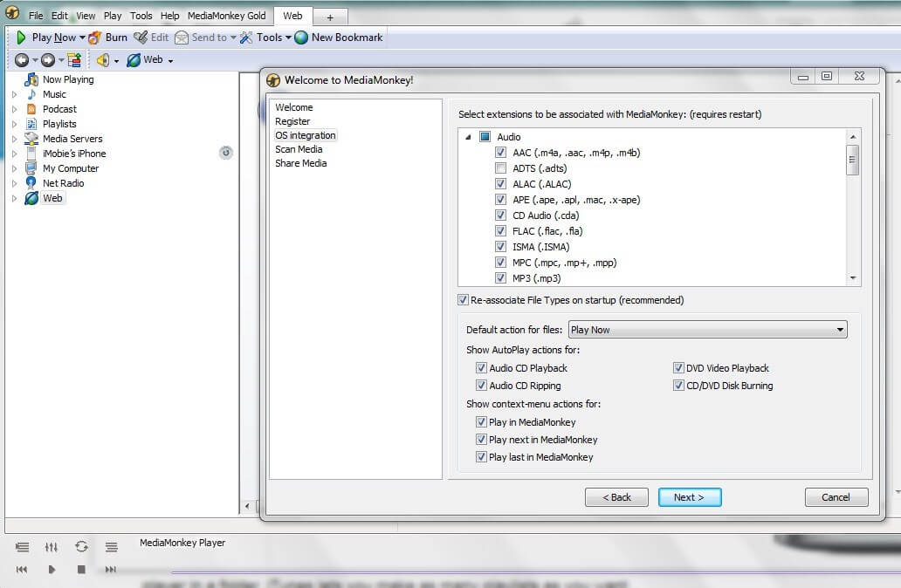Skip to previous track in player
Image resolution: width=901 pixels, height=588 pixels.
tap(22, 570)
